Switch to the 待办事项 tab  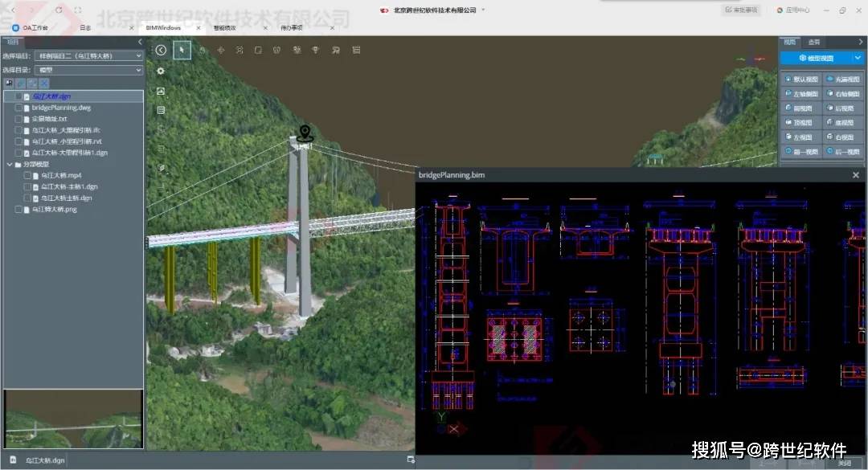pyautogui.click(x=292, y=27)
